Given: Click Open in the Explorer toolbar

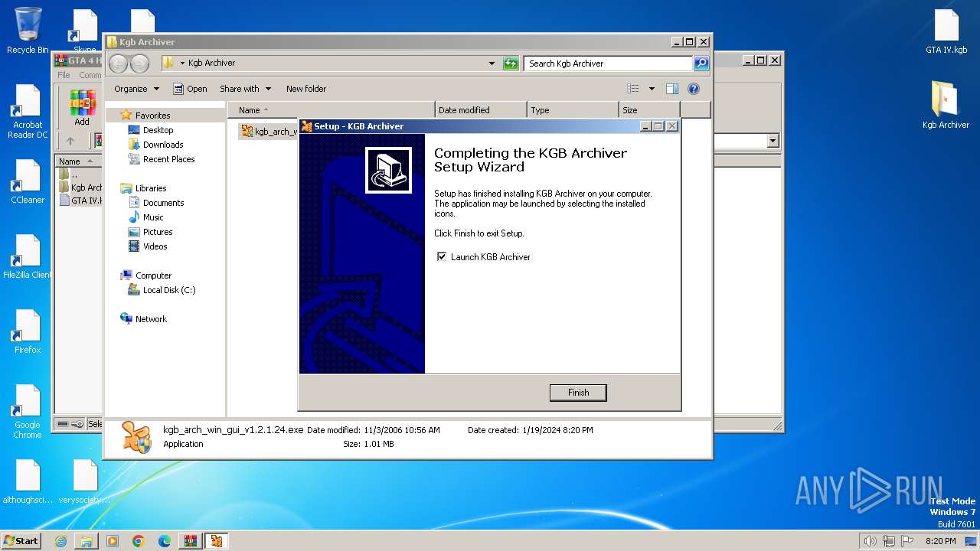Looking at the screenshot, I should click(x=190, y=89).
